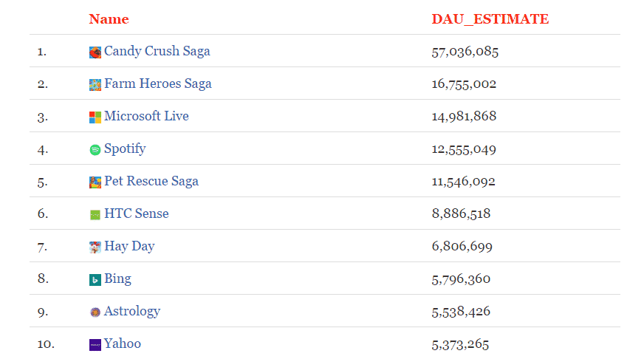This screenshot has width=644, height=359.
Task: Click the Hay Day icon
Action: click(x=95, y=247)
